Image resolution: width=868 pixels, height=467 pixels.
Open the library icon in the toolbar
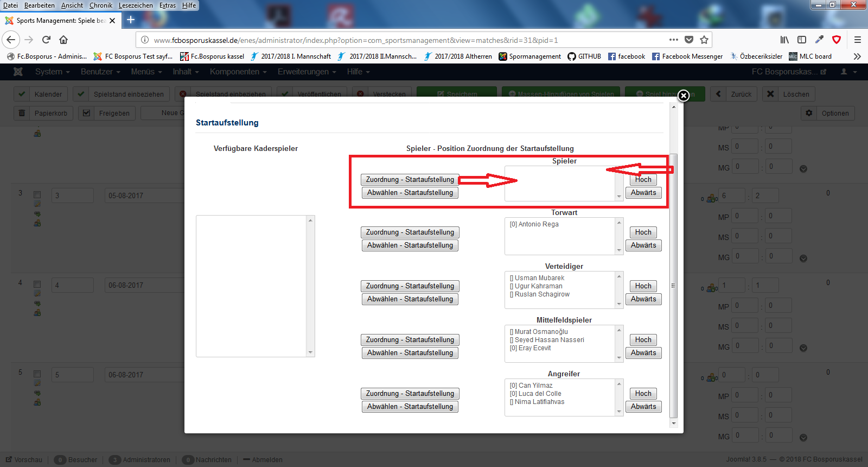pyautogui.click(x=784, y=40)
